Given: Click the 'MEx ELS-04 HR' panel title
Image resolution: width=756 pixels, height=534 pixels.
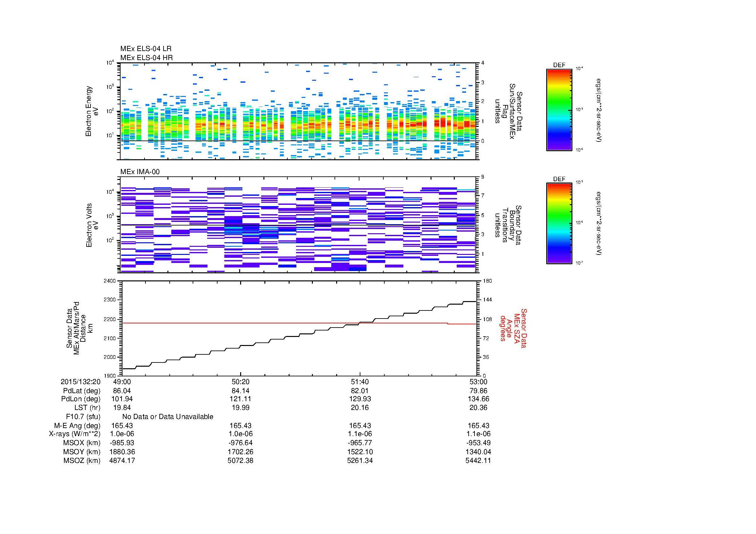Looking at the screenshot, I should point(146,58).
